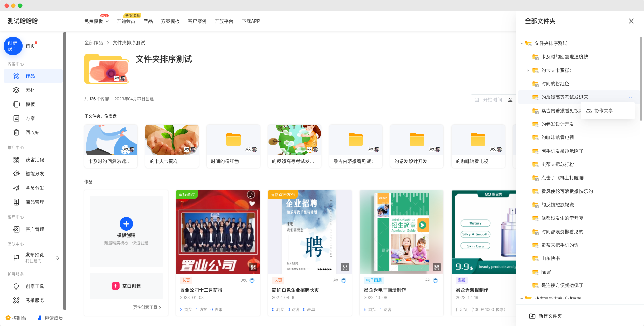Viewport: 644px width, 326px height.
Task: Click collaboration icon beside 长页 on 置业公司 card
Action: (244, 280)
